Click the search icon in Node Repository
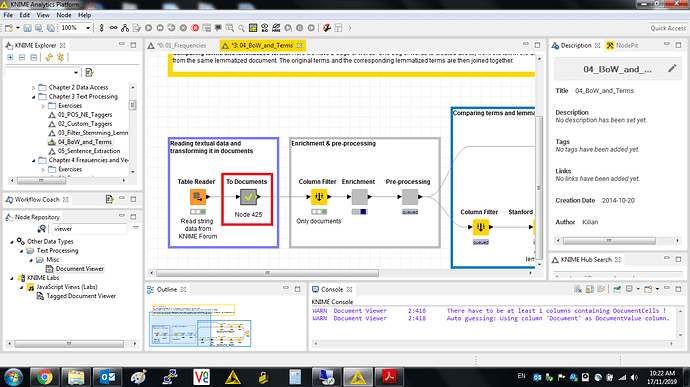 coord(41,229)
